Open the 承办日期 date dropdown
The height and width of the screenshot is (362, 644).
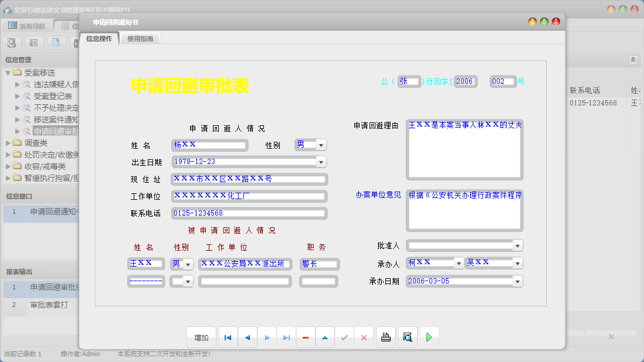coord(517,281)
